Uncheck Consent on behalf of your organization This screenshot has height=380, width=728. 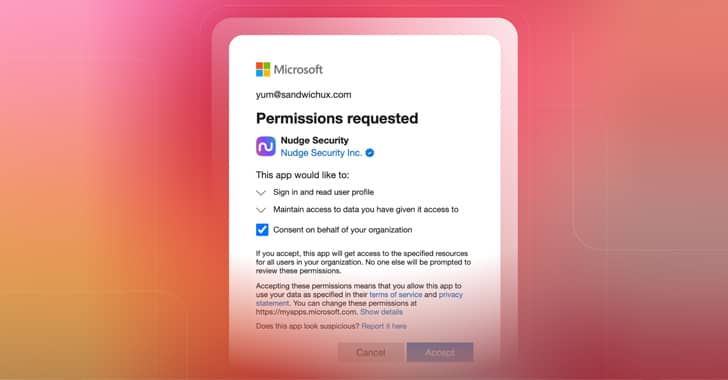pyautogui.click(x=262, y=229)
